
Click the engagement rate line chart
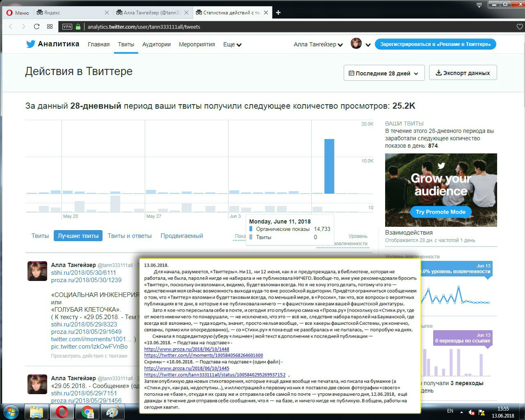pos(455,295)
